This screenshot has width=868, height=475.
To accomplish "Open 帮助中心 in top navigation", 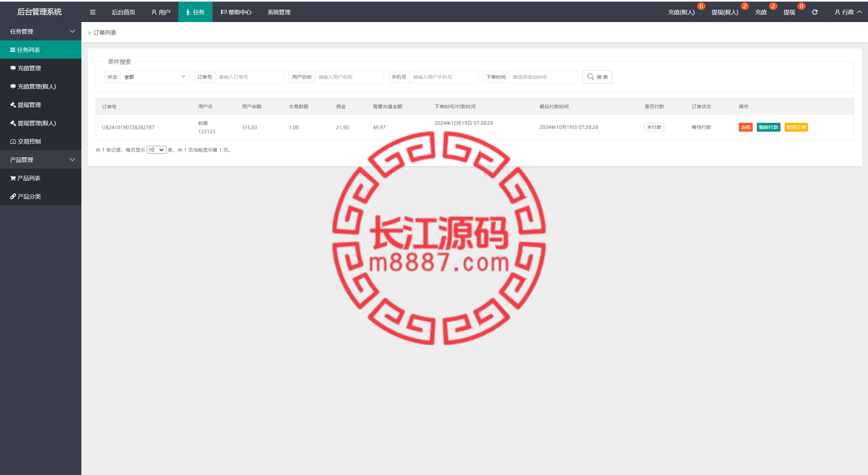I will (x=236, y=12).
